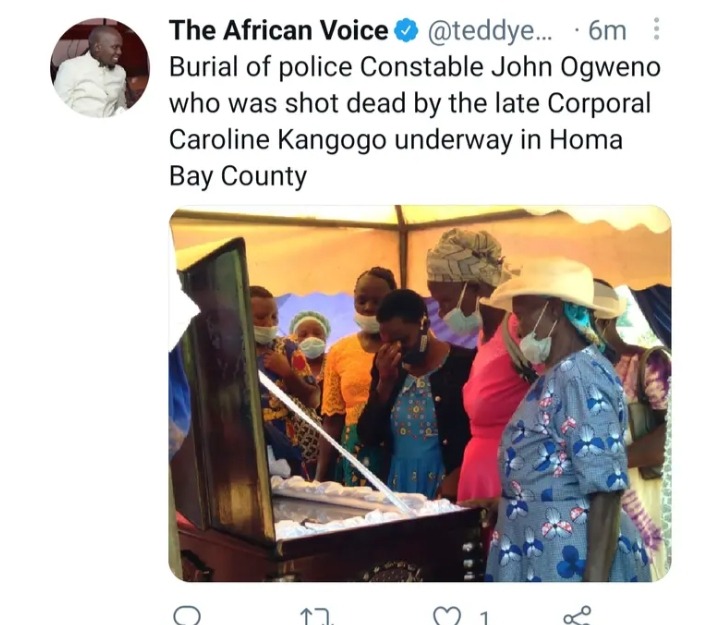This screenshot has height=625, width=719.
Task: Click the @teddye... handle
Action: click(490, 31)
